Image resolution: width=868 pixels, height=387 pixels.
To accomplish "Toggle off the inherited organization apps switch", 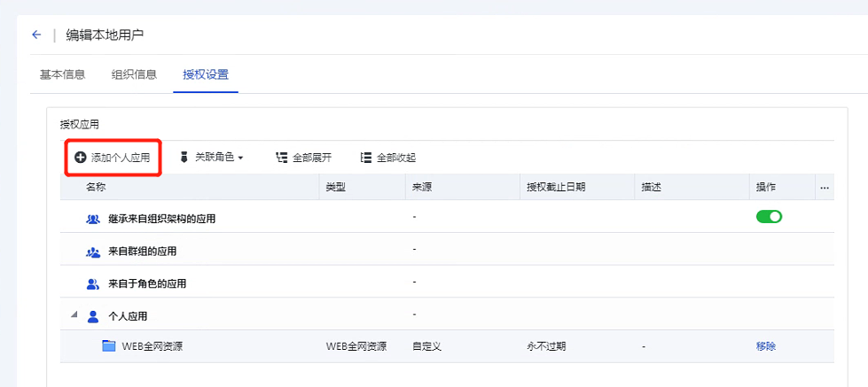I will point(769,217).
